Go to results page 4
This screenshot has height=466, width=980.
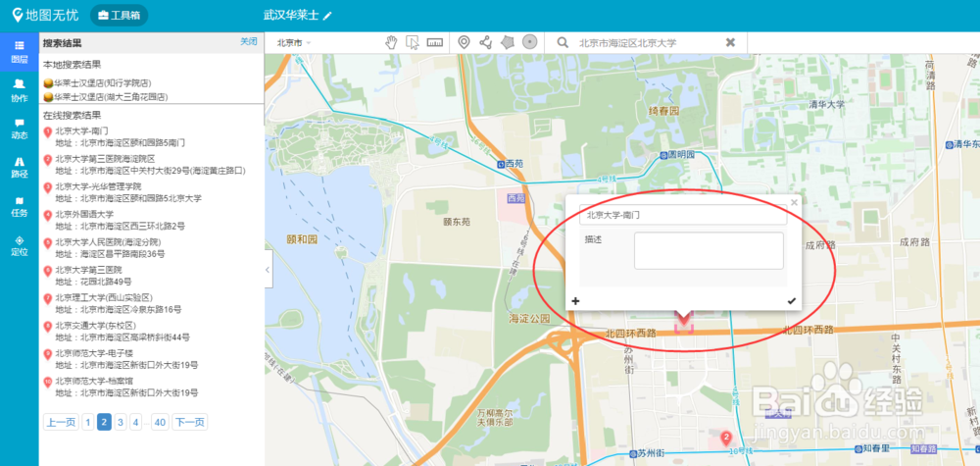click(x=135, y=422)
